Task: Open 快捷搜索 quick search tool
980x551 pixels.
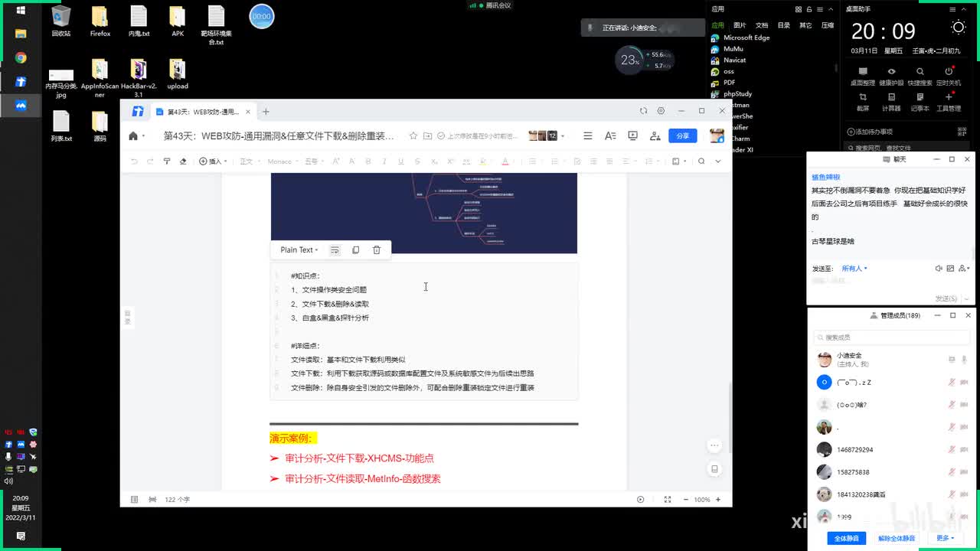Action: coord(920,76)
